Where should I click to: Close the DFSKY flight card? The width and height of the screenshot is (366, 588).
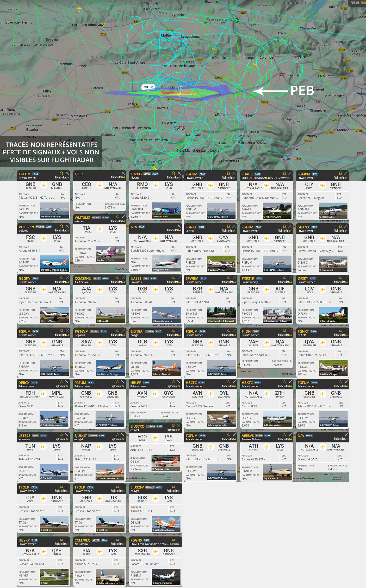pyautogui.click(x=346, y=278)
